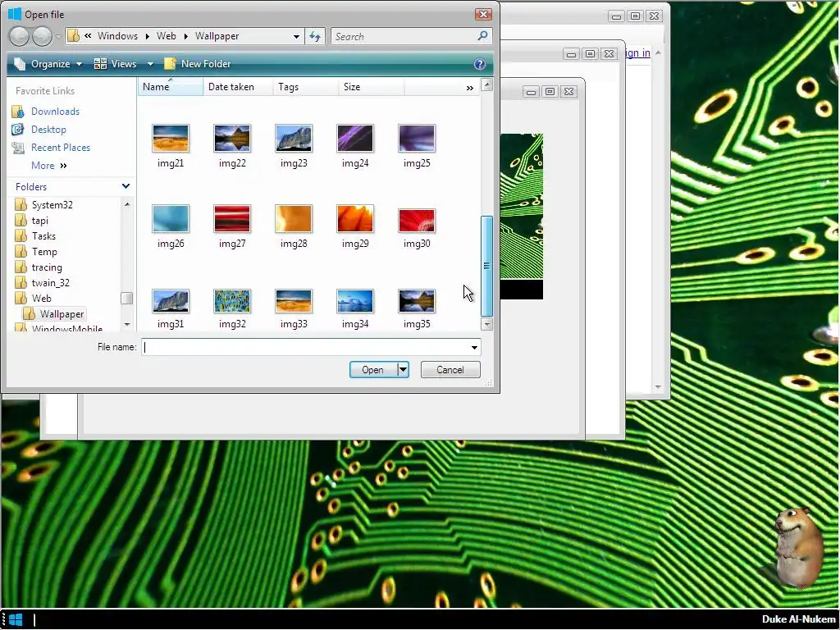The width and height of the screenshot is (840, 630).
Task: Follow the sign in link in background window
Action: [637, 53]
